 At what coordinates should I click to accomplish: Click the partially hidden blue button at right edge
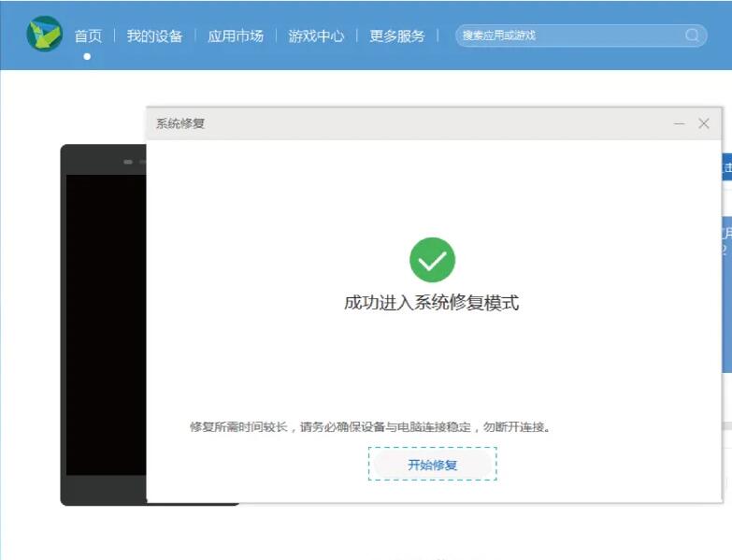coord(727,167)
